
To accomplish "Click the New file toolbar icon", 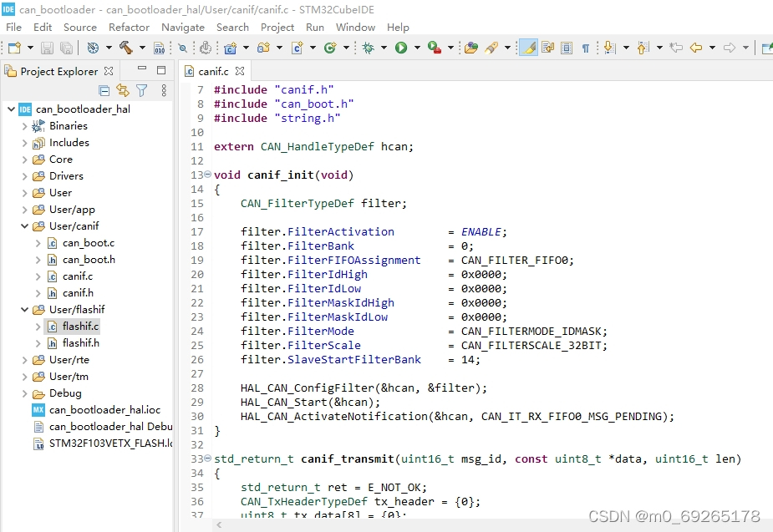I will pos(13,48).
